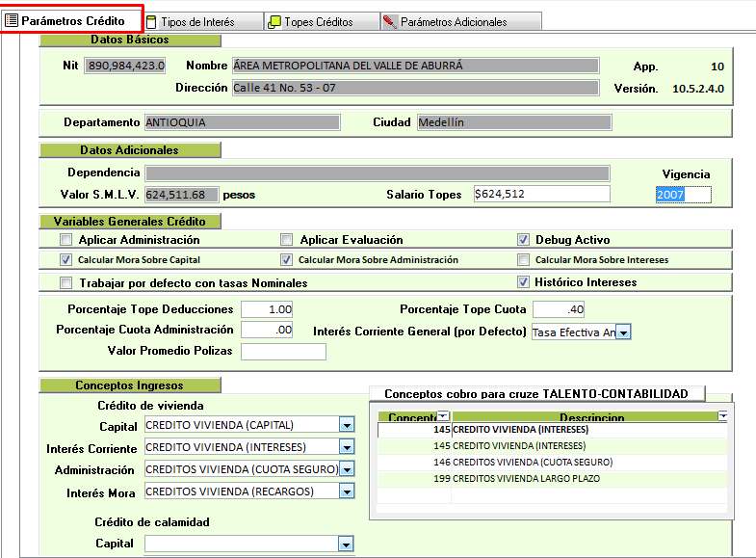This screenshot has width=756, height=558.
Task: Enable the Aplicar Administración checkbox
Action: click(x=65, y=240)
